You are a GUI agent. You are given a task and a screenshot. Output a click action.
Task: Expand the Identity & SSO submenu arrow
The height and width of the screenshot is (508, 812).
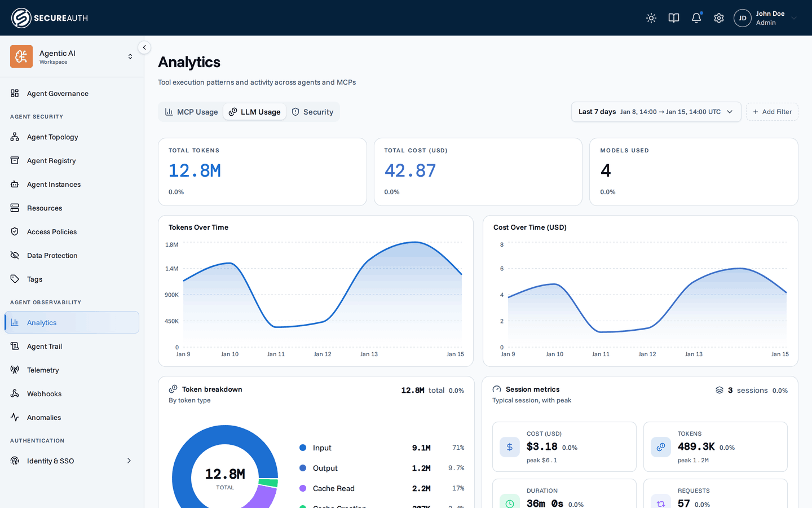point(129,461)
